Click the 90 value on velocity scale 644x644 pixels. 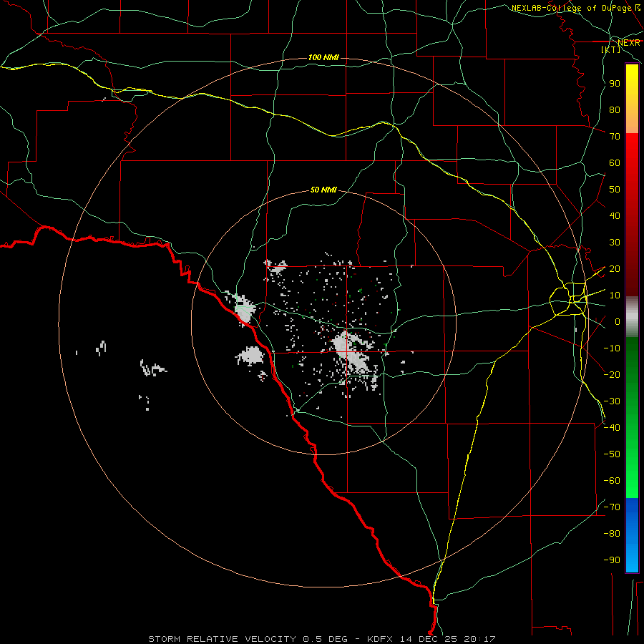tap(615, 84)
